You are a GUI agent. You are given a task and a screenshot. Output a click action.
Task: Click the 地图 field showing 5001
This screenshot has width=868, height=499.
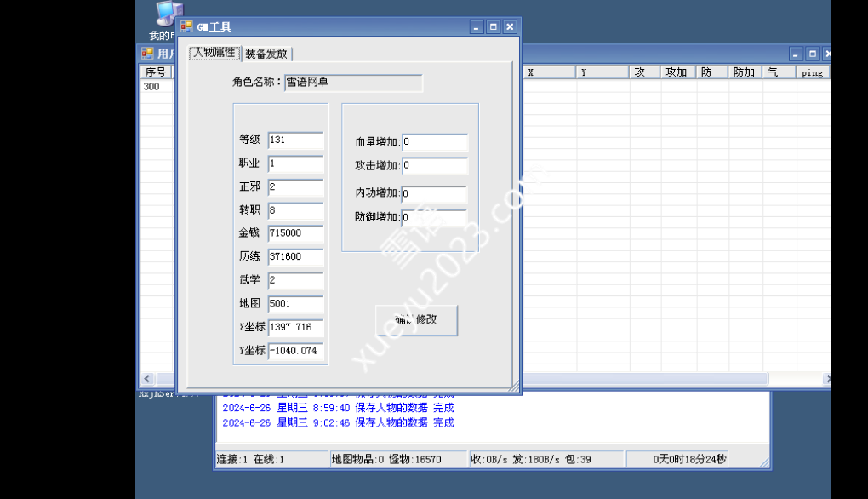(x=295, y=303)
